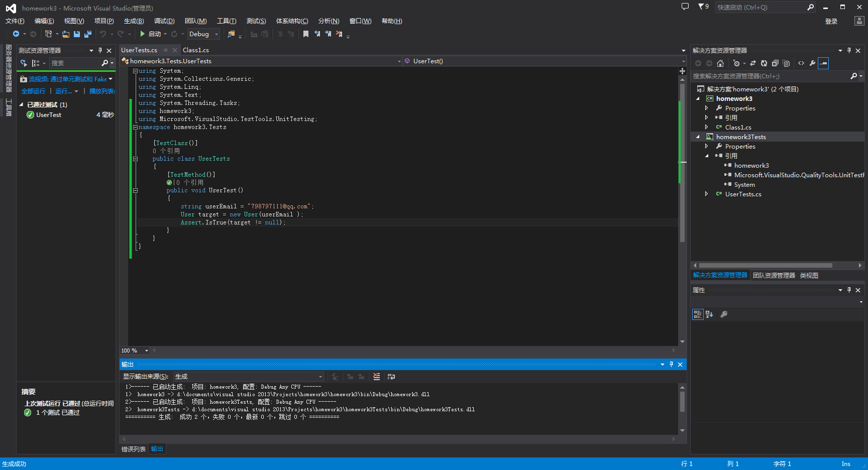The height and width of the screenshot is (470, 868).
Task: Toggle Alphabetical sort in Properties panel
Action: coord(709,314)
